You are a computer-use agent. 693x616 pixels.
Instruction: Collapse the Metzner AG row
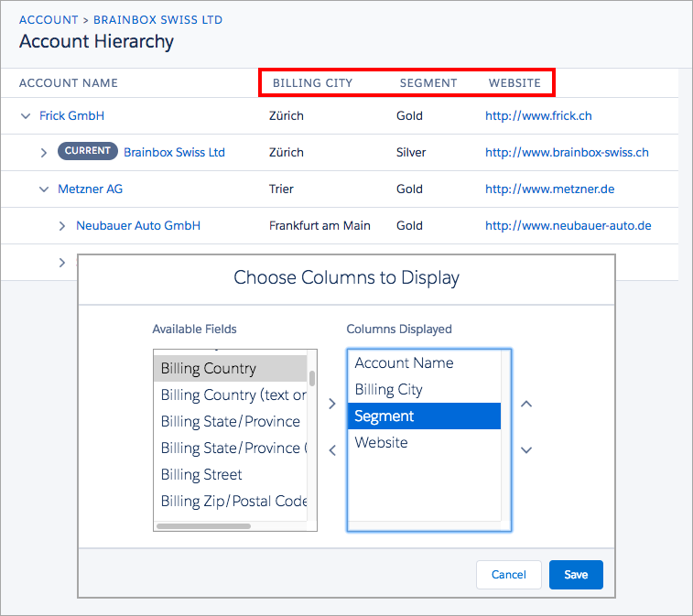(x=43, y=189)
